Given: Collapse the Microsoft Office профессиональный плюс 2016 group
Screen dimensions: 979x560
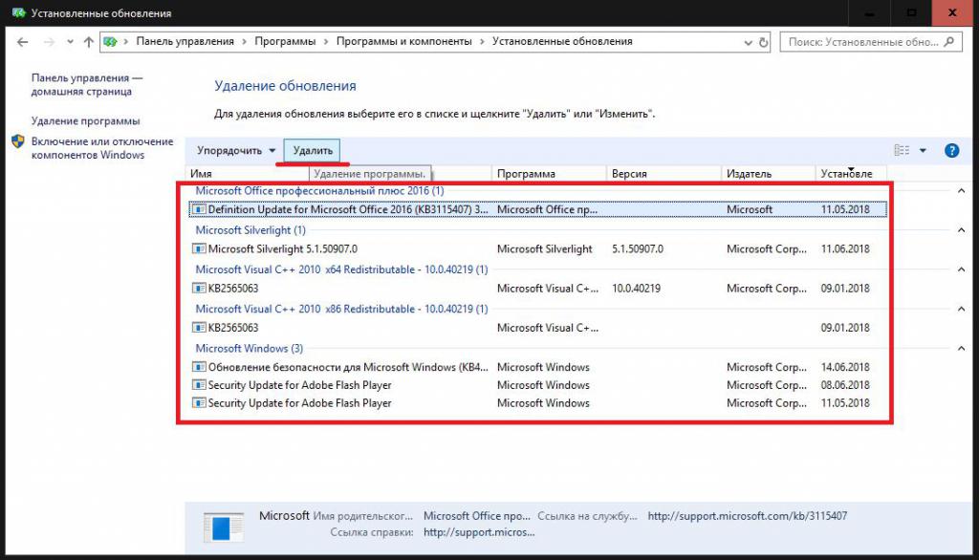Looking at the screenshot, I should pyautogui.click(x=962, y=191).
